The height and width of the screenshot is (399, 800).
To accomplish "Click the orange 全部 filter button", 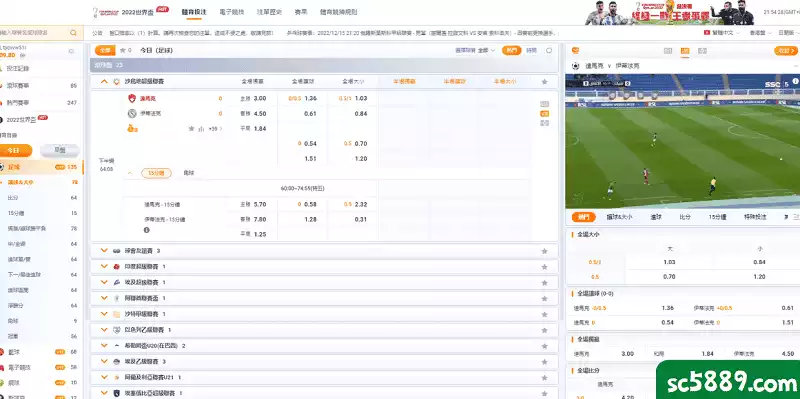I will point(105,51).
